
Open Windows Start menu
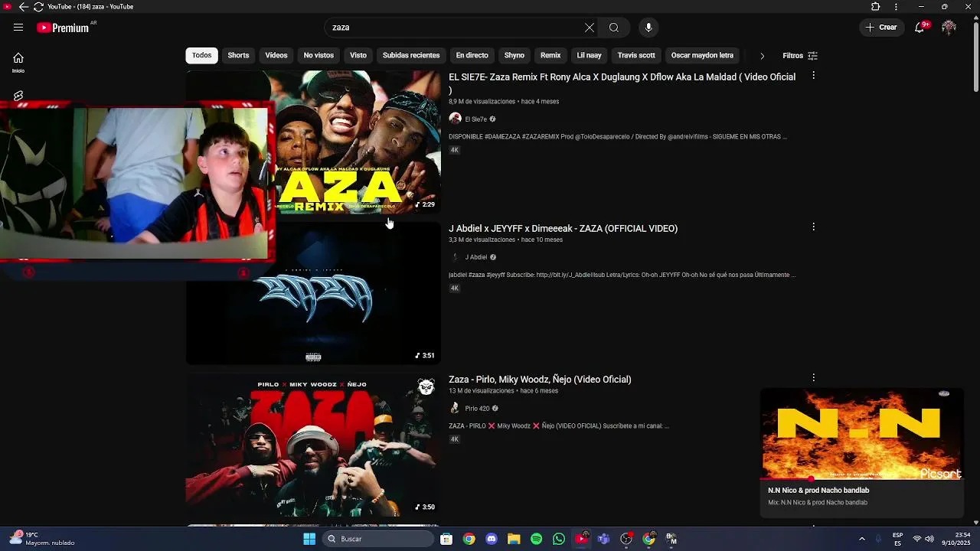pos(309,539)
